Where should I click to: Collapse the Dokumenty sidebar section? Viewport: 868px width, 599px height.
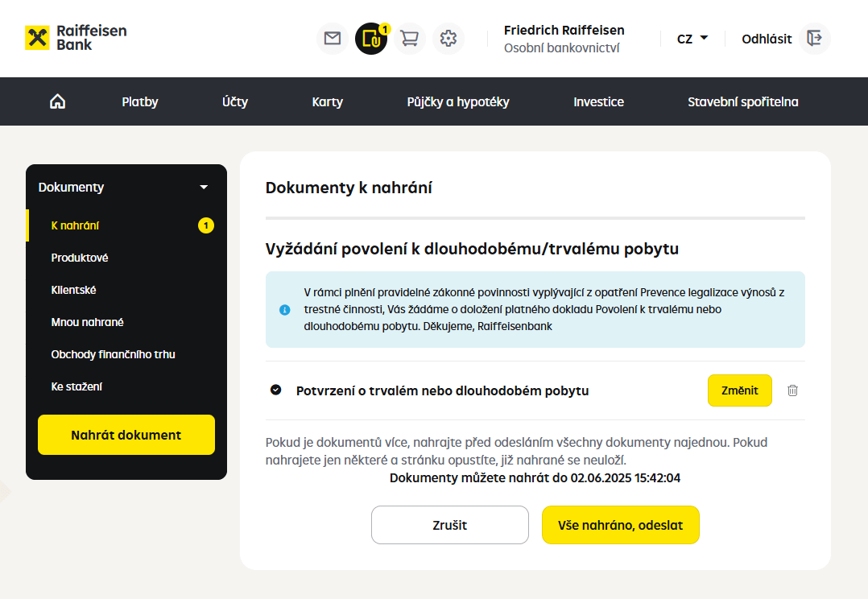tap(126, 187)
